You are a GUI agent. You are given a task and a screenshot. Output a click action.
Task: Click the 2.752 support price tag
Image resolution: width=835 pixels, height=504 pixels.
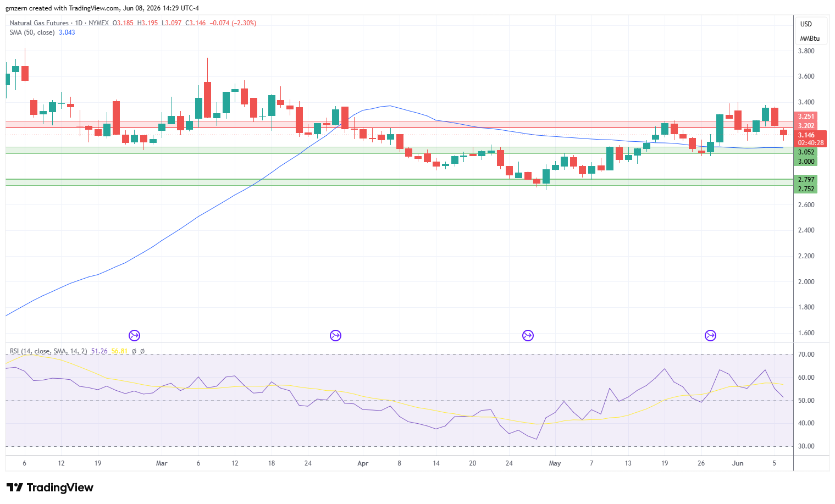[x=806, y=189]
